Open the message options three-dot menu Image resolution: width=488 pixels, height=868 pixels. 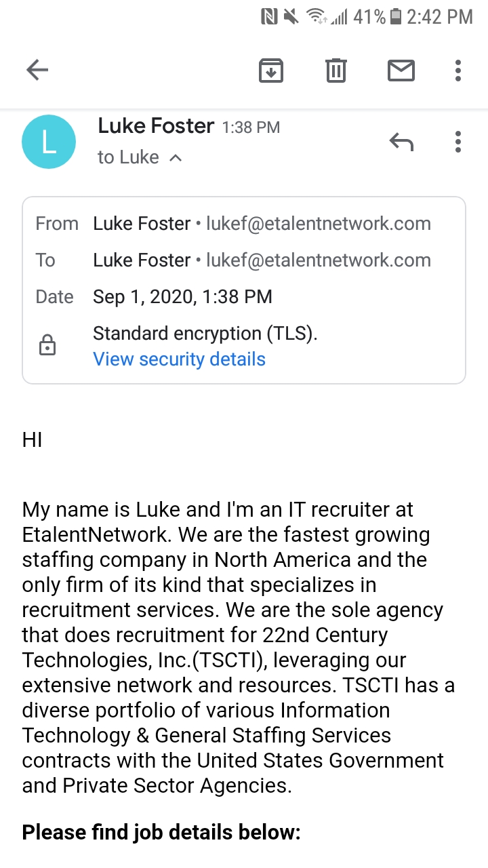(458, 142)
